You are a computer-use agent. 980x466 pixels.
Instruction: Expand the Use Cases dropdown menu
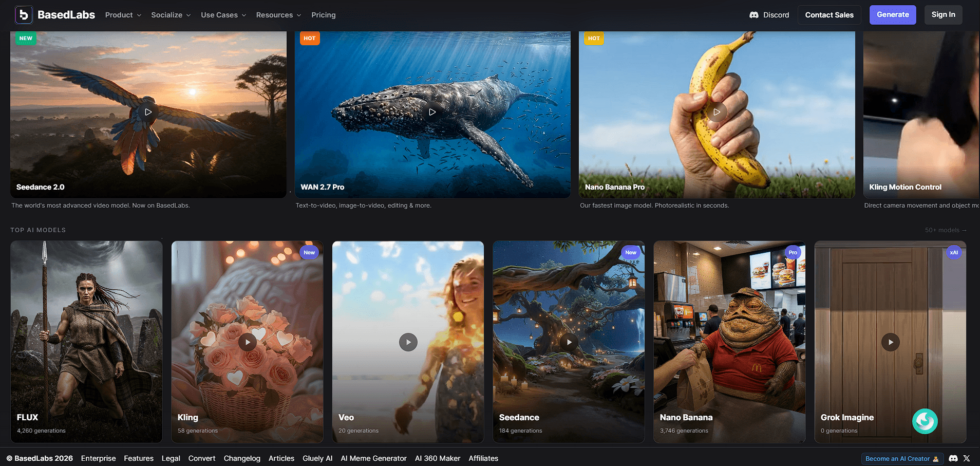pyautogui.click(x=223, y=15)
